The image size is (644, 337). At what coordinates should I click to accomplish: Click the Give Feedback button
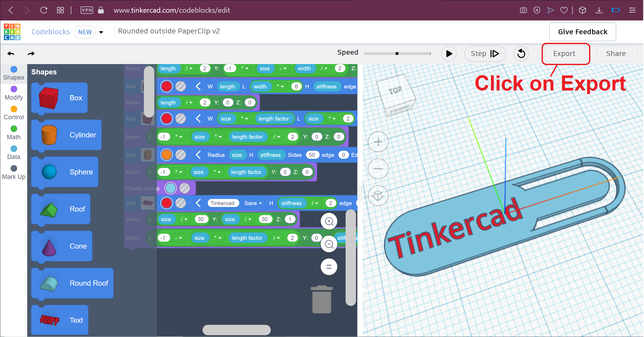tap(582, 32)
